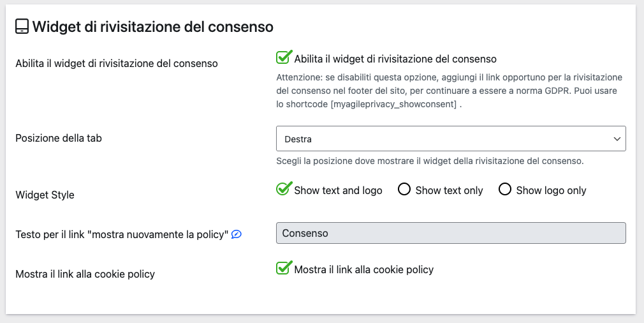Toggle the "Abilita il widget di rivisitazione" checkbox
The height and width of the screenshot is (323, 644).
pyautogui.click(x=283, y=58)
